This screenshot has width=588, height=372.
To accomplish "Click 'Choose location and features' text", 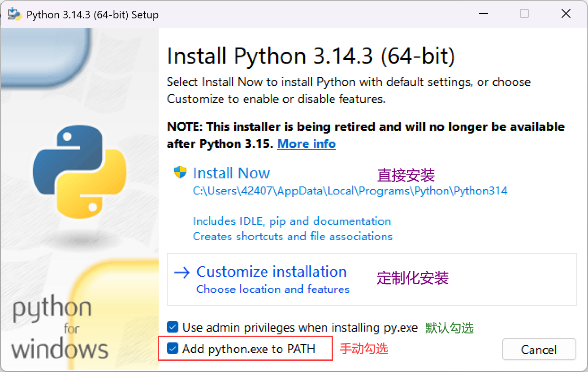I will [273, 289].
